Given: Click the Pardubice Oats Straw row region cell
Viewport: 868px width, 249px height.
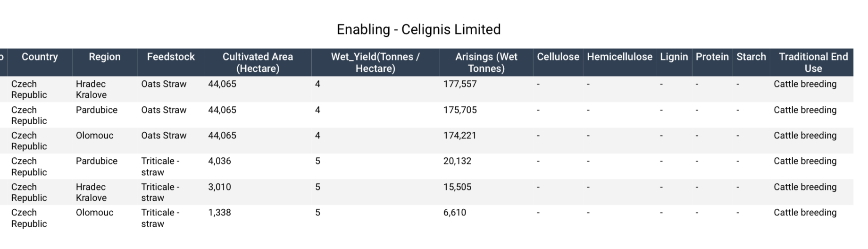Looking at the screenshot, I should click(97, 110).
